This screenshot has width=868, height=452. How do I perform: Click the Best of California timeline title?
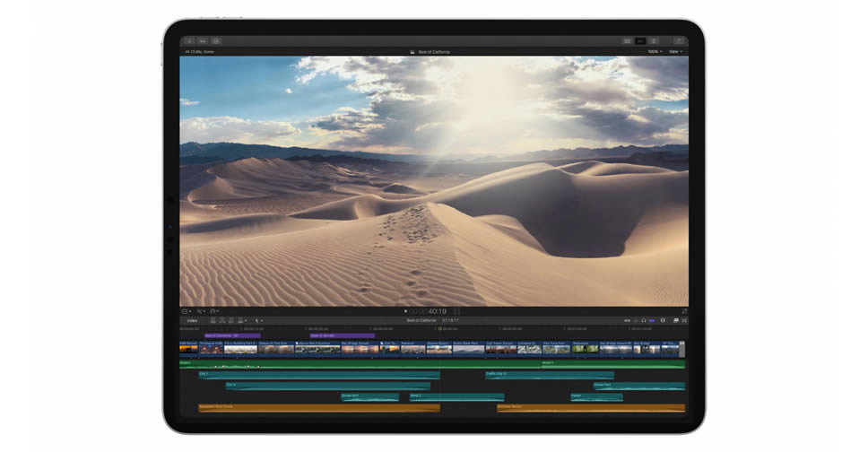pyautogui.click(x=421, y=320)
